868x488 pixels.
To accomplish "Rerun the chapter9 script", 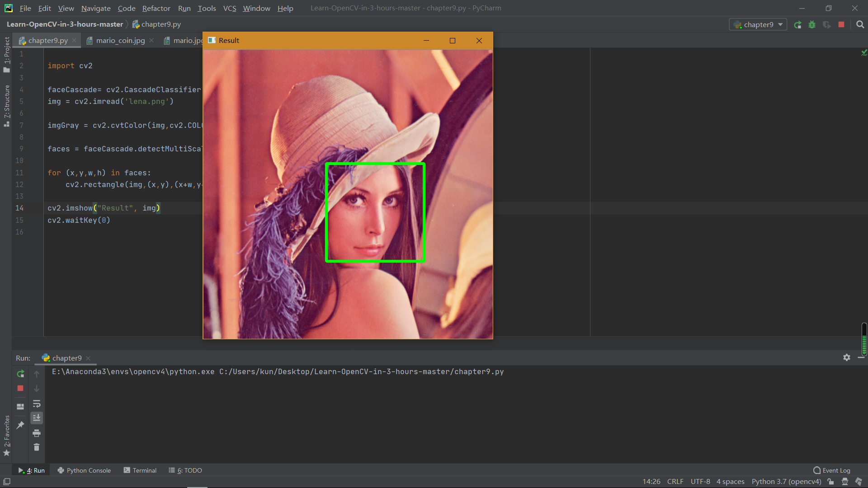I will (x=20, y=374).
